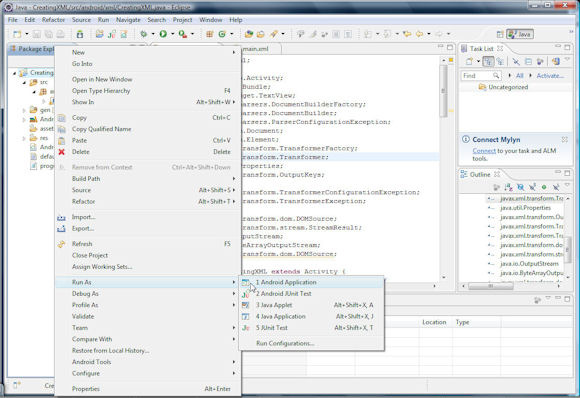This screenshot has height=398, width=580.
Task: Click Location column header in Problems table
Action: pyautogui.click(x=434, y=322)
